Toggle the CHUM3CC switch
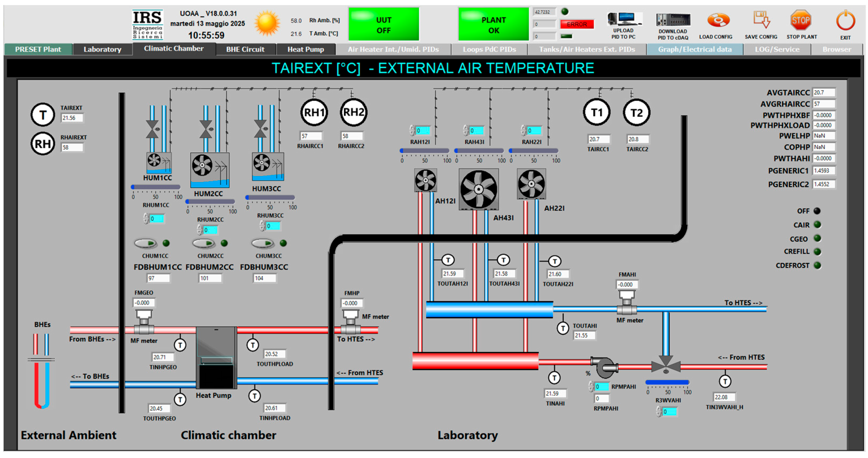Viewport: 868px width, 458px height. [x=262, y=243]
